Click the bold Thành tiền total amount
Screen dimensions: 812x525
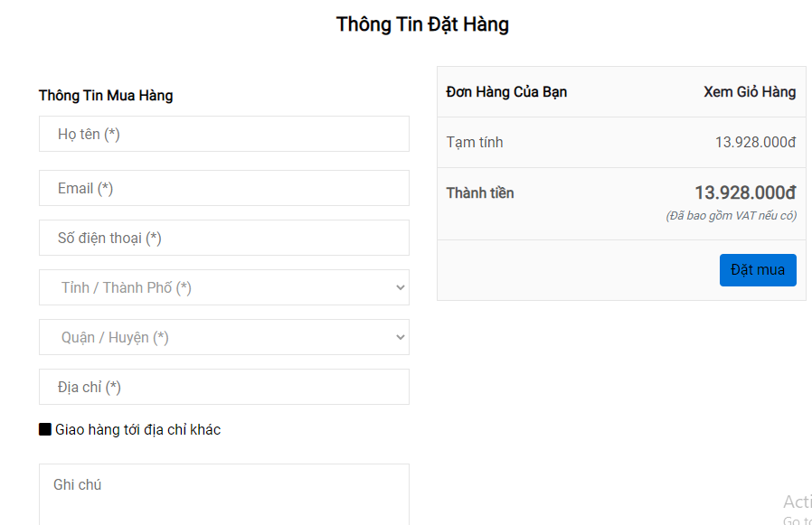[x=745, y=192]
